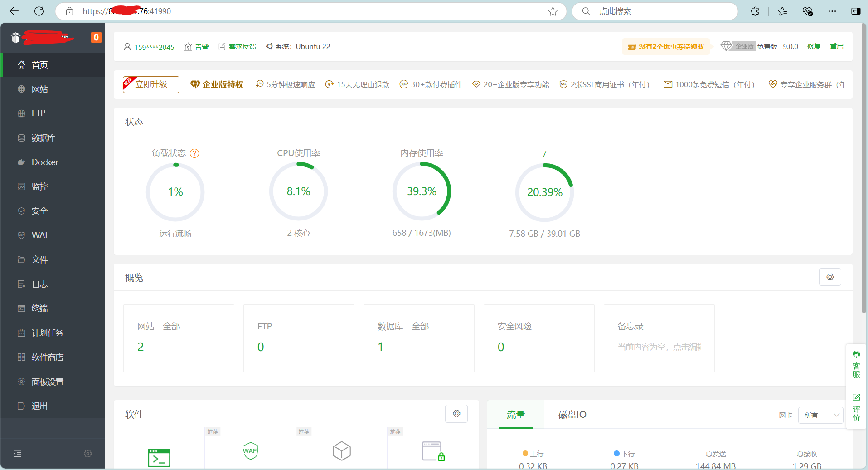Open customer service floating widget
This screenshot has width=868, height=470.
(856, 364)
